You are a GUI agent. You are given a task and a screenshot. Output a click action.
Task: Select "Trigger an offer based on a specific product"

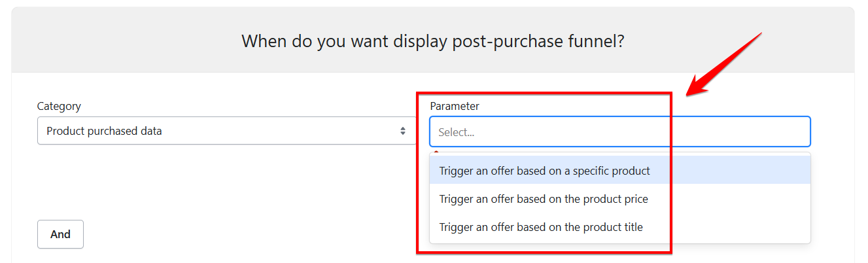tap(544, 171)
